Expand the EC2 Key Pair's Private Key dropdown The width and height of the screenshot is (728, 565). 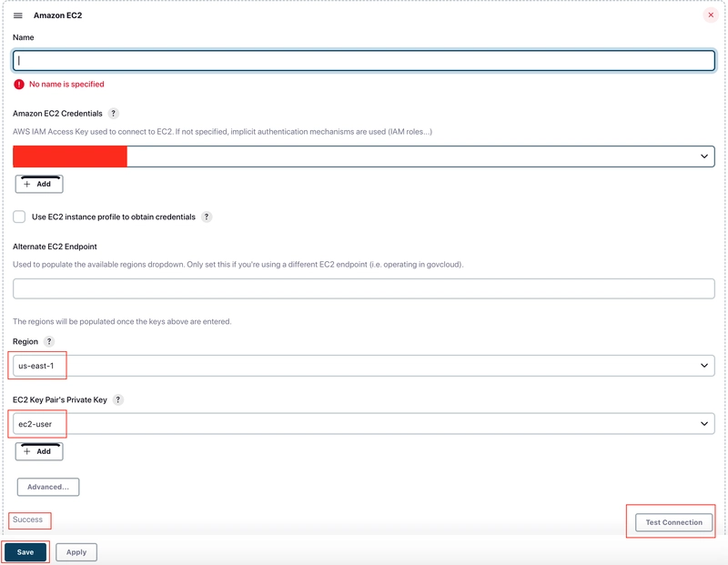pos(363,424)
